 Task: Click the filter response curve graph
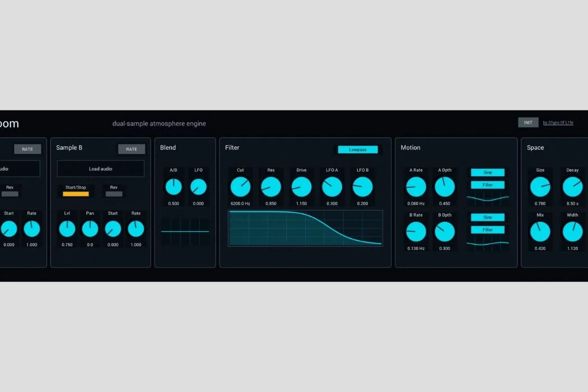coord(305,228)
